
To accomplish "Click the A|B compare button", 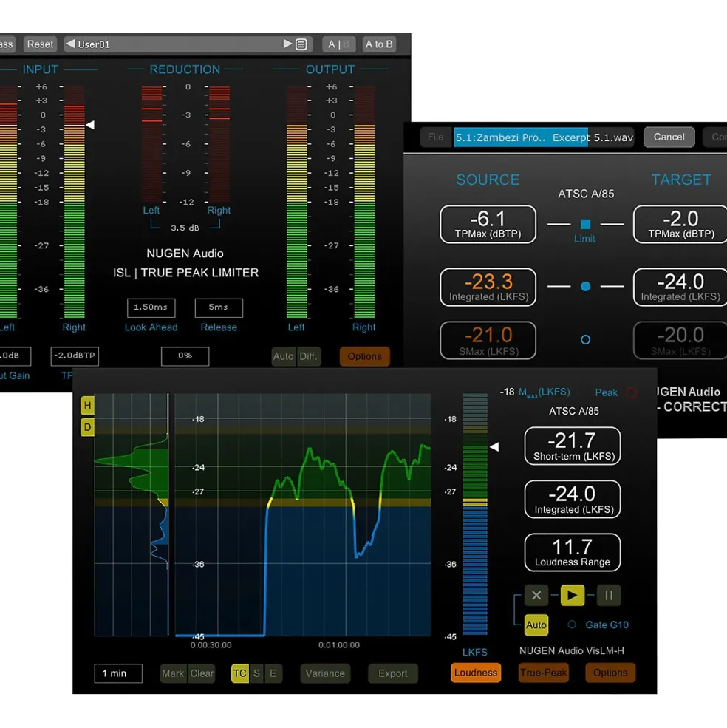I will click(x=338, y=44).
